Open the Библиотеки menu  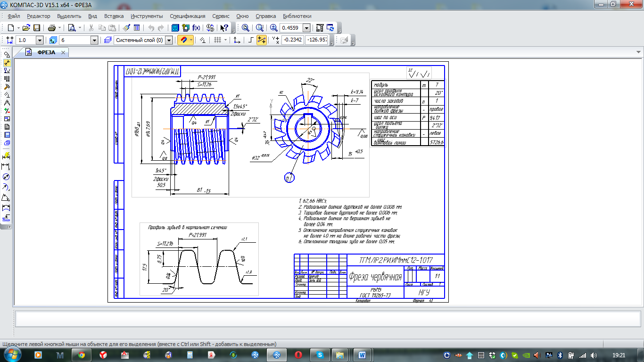[297, 16]
